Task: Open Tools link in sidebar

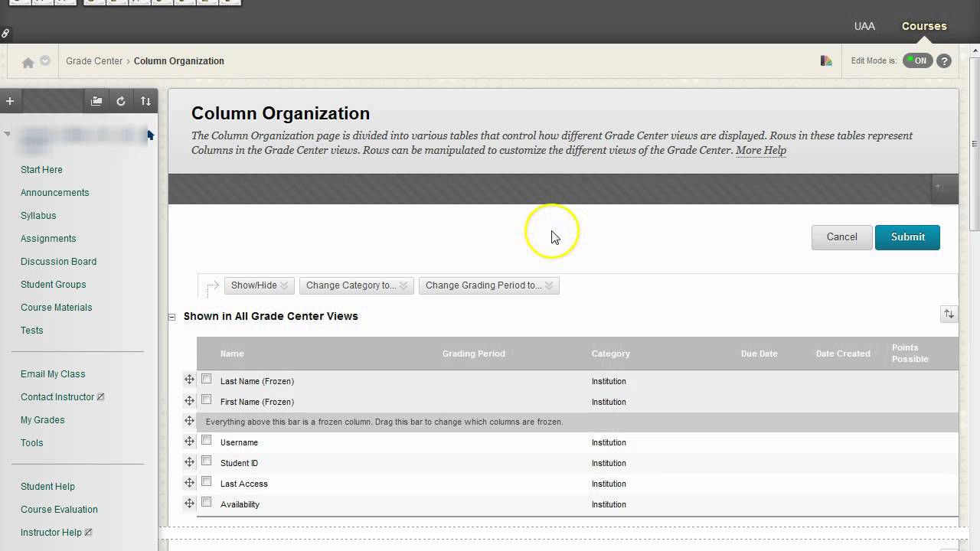Action: (x=31, y=443)
